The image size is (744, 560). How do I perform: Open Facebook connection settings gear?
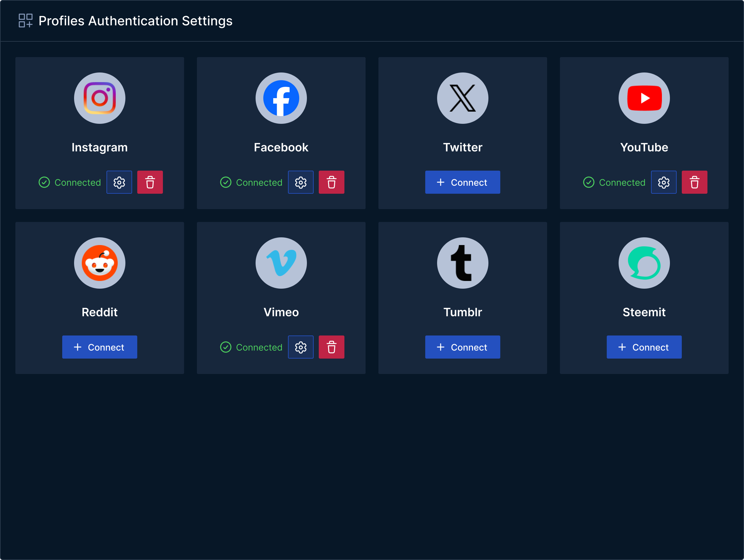click(301, 182)
